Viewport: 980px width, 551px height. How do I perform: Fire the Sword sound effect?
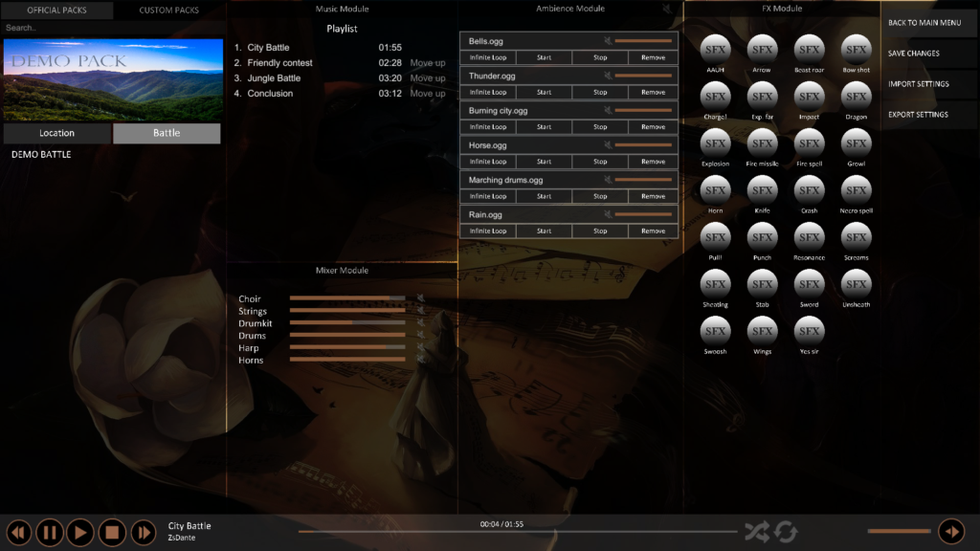809,283
